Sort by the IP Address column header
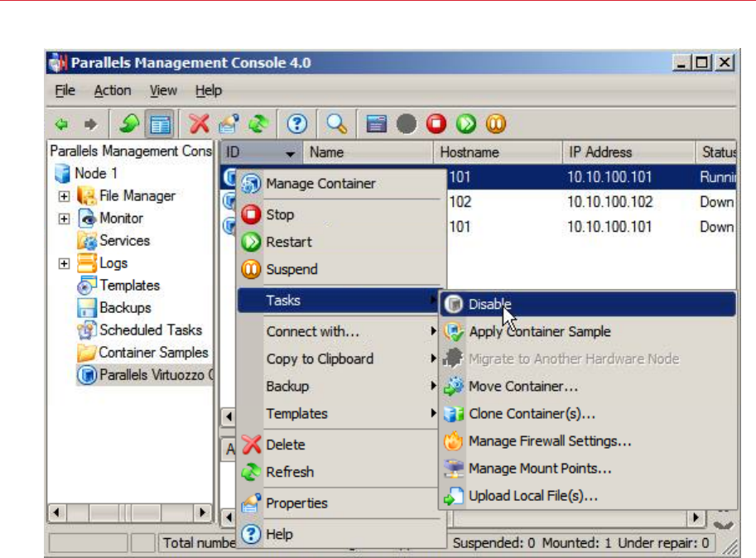The image size is (756, 558). coord(628,153)
